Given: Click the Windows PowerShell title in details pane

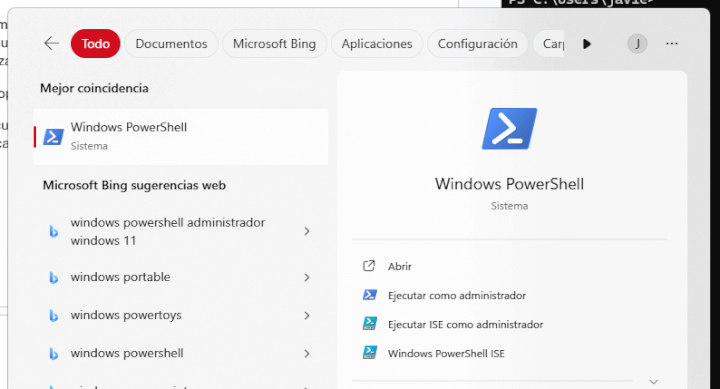Looking at the screenshot, I should (x=509, y=184).
